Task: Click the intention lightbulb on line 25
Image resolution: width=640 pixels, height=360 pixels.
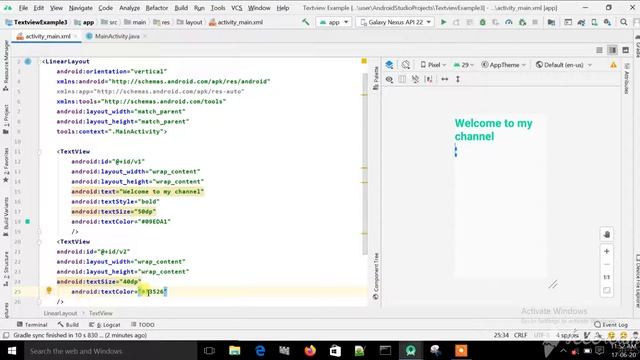Action: (x=49, y=291)
